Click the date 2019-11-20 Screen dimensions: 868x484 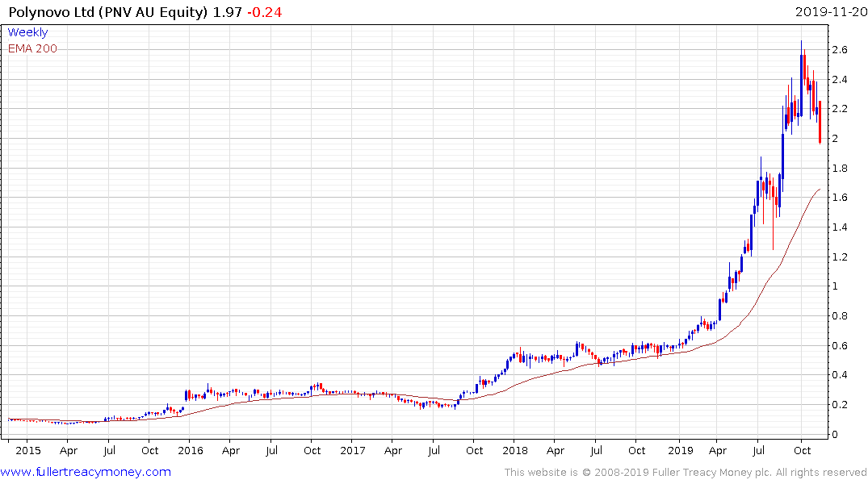point(831,12)
